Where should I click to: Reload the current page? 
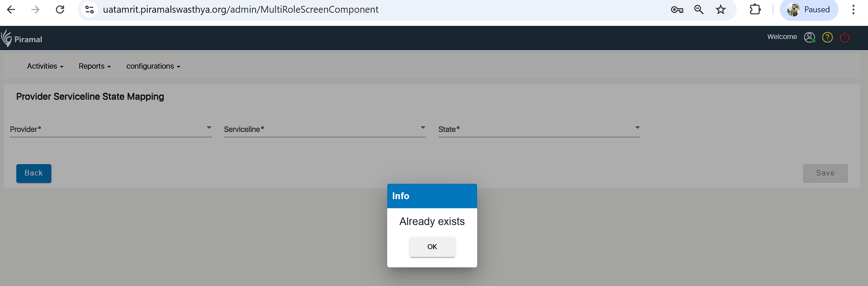click(x=60, y=10)
